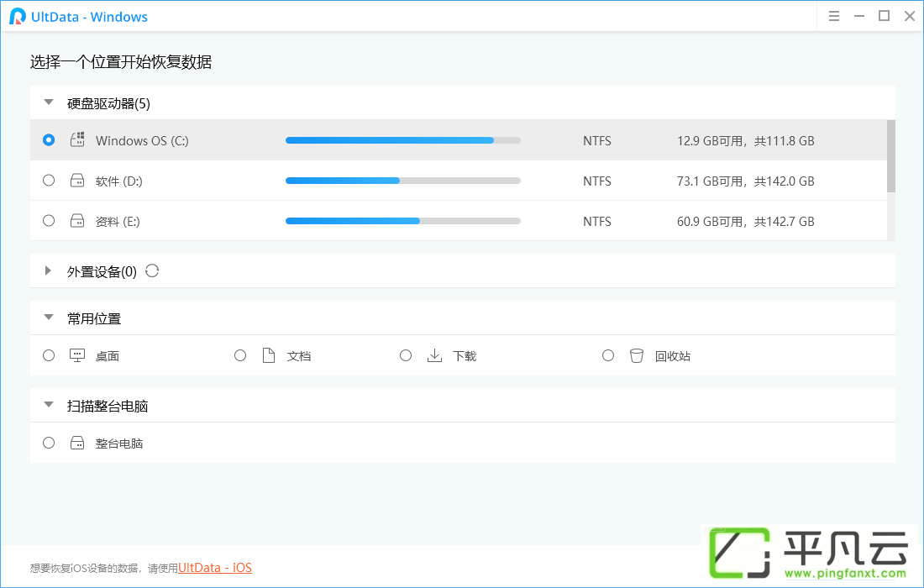Click the UltData logo icon in title bar
This screenshot has height=588, width=924.
click(18, 17)
